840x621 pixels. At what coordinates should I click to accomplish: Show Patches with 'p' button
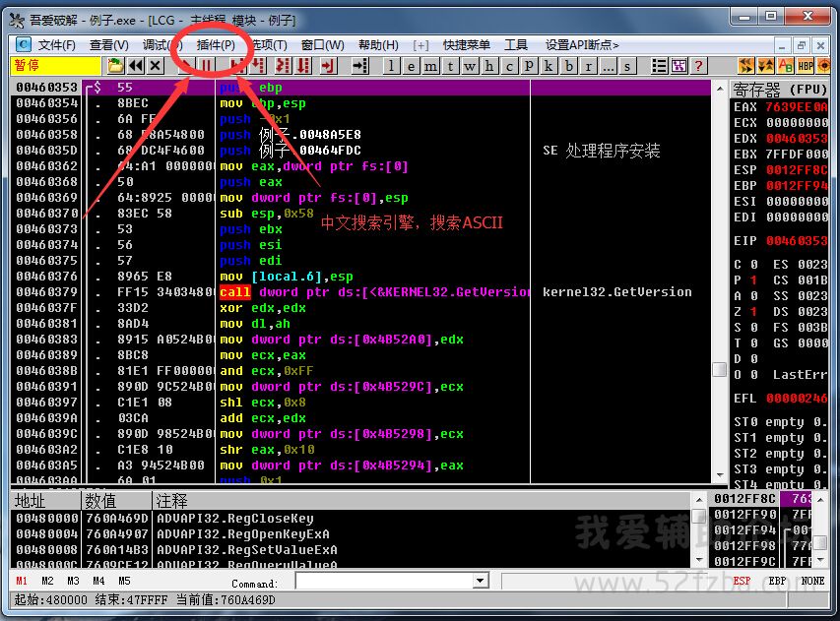click(x=529, y=66)
